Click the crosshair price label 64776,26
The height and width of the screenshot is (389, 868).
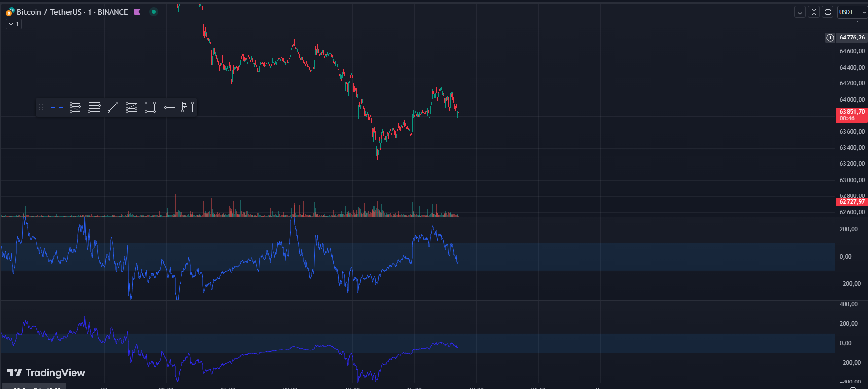pyautogui.click(x=852, y=38)
